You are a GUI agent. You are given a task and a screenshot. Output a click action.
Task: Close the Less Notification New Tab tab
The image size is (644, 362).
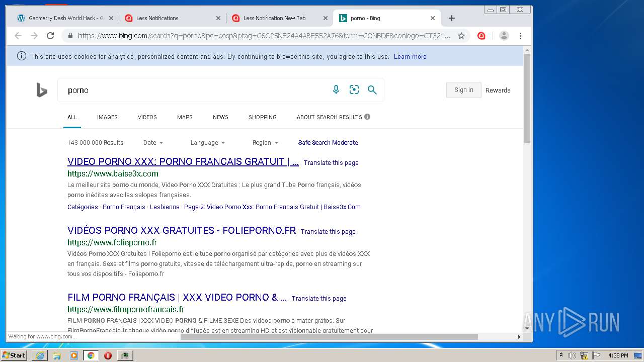click(325, 18)
